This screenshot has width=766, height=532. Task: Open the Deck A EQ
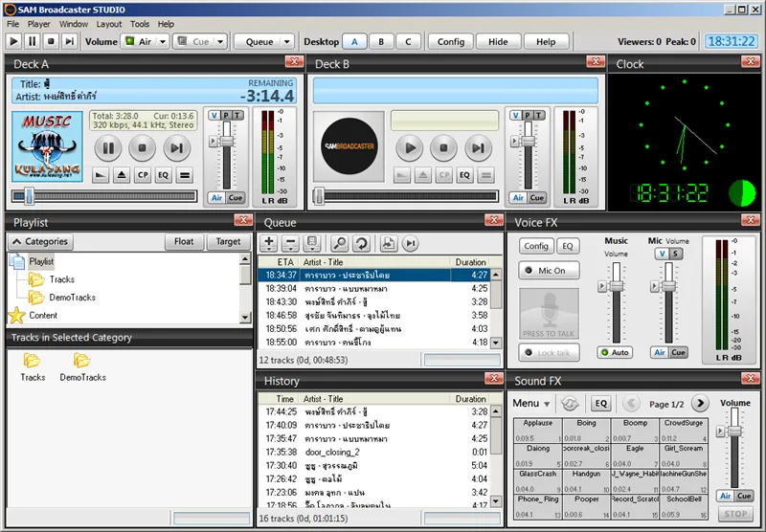[x=163, y=175]
